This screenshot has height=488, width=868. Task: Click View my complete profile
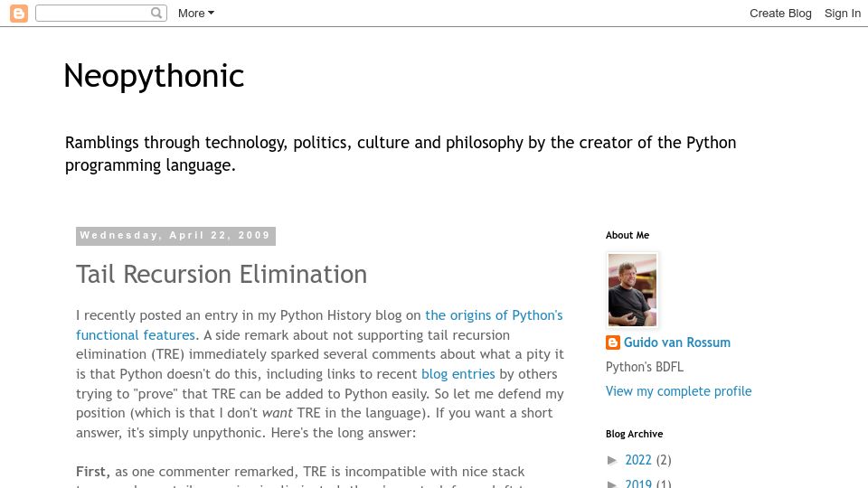pos(679,391)
